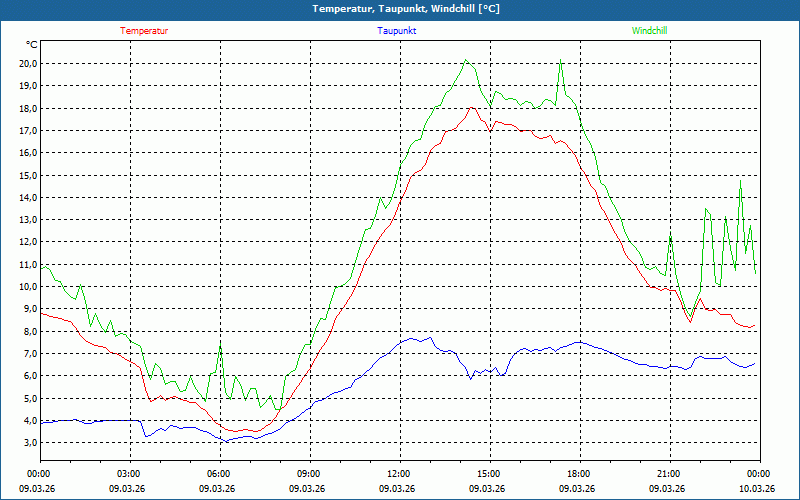Click the 12:00 time axis label
This screenshot has width=800, height=500.
click(399, 474)
